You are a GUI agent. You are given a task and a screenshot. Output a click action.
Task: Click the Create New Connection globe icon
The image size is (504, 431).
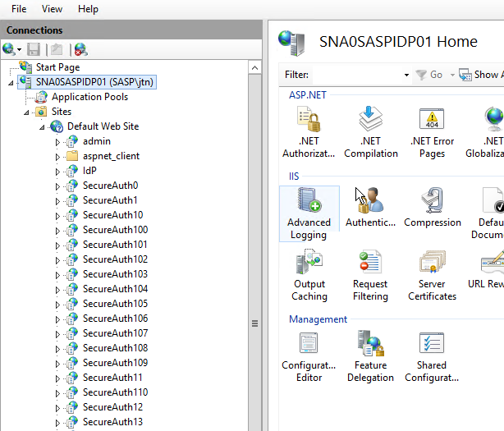tap(9, 49)
